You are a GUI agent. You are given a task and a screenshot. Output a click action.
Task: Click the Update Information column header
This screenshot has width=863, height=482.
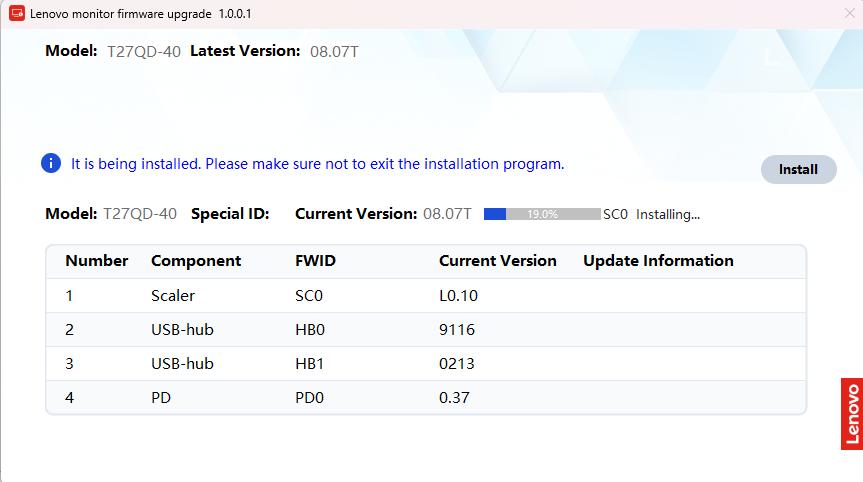pyautogui.click(x=658, y=261)
